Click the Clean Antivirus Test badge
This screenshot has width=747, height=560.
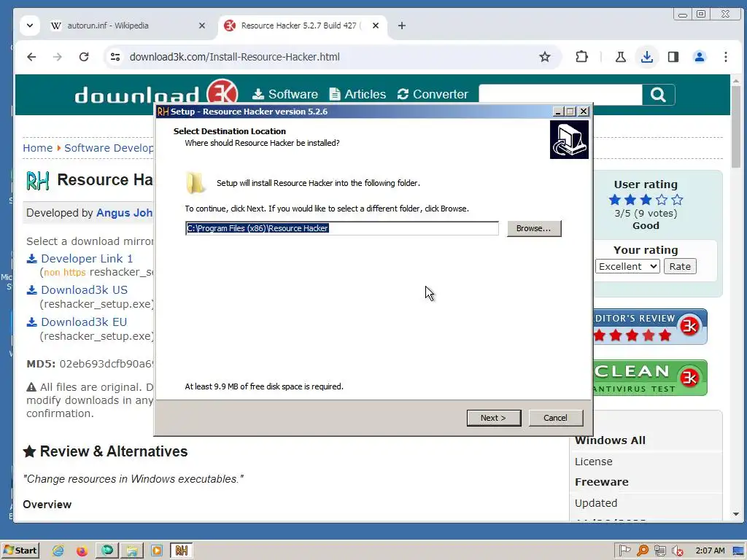pos(650,378)
